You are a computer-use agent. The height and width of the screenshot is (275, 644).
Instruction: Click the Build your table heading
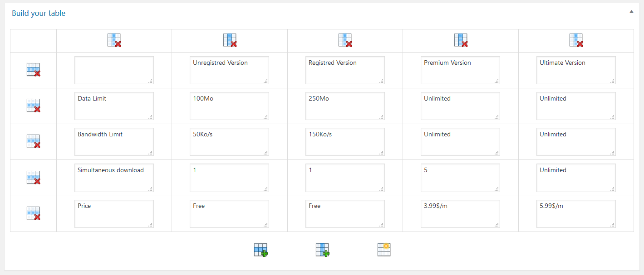[x=39, y=13]
